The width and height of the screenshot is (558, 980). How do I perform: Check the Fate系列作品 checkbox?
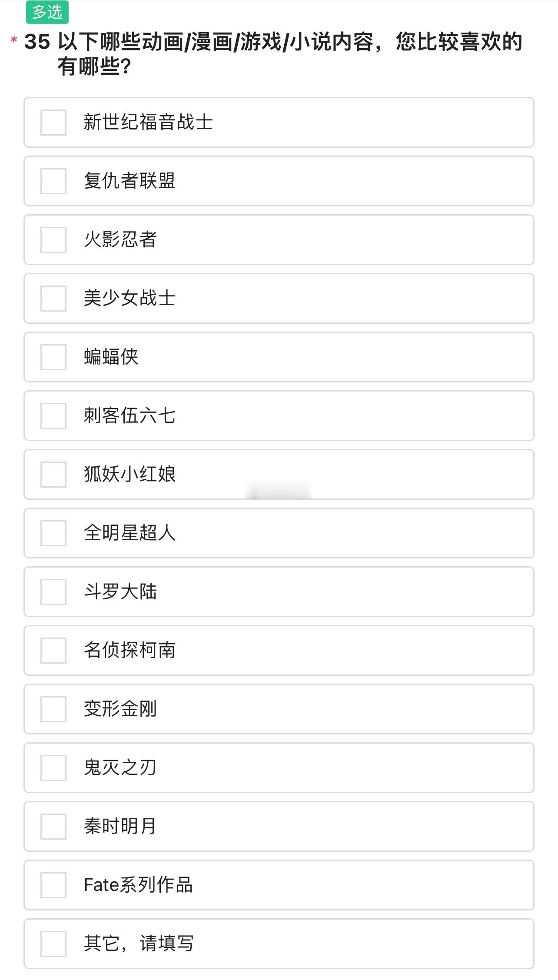click(x=53, y=885)
